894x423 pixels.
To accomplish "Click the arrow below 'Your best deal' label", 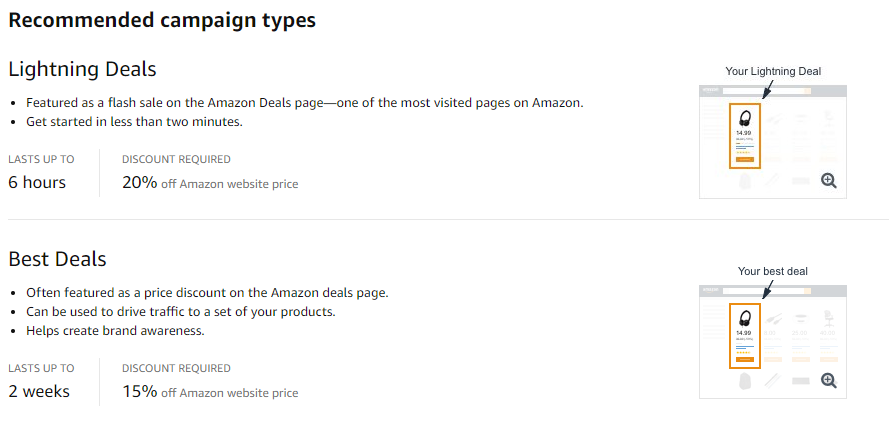I will [767, 288].
